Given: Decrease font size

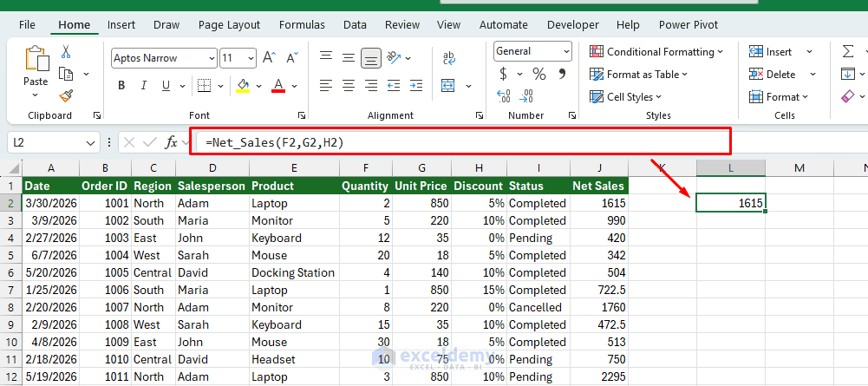Looking at the screenshot, I should (x=292, y=57).
